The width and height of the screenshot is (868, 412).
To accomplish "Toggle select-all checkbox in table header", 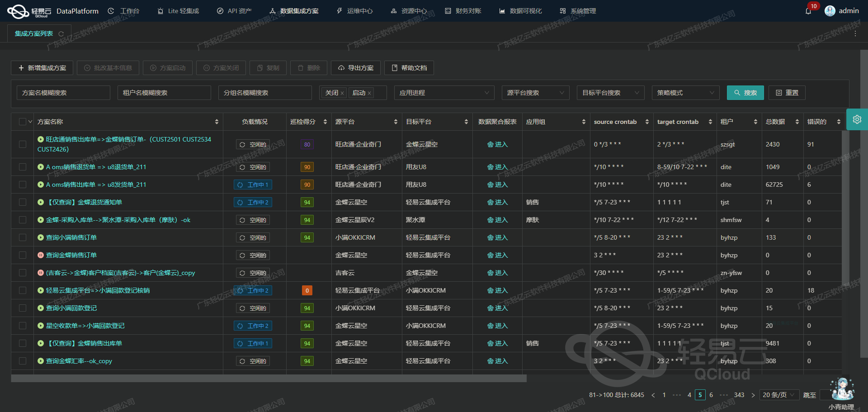I will point(23,122).
